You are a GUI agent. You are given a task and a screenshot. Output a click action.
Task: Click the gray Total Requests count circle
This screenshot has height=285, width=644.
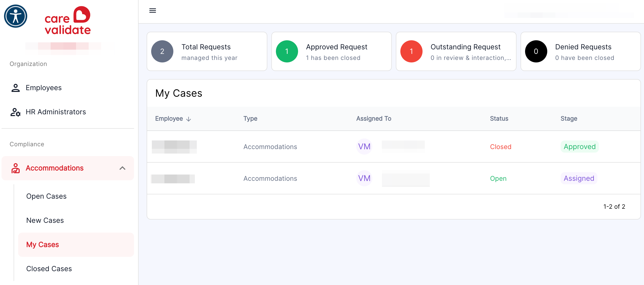click(x=162, y=51)
